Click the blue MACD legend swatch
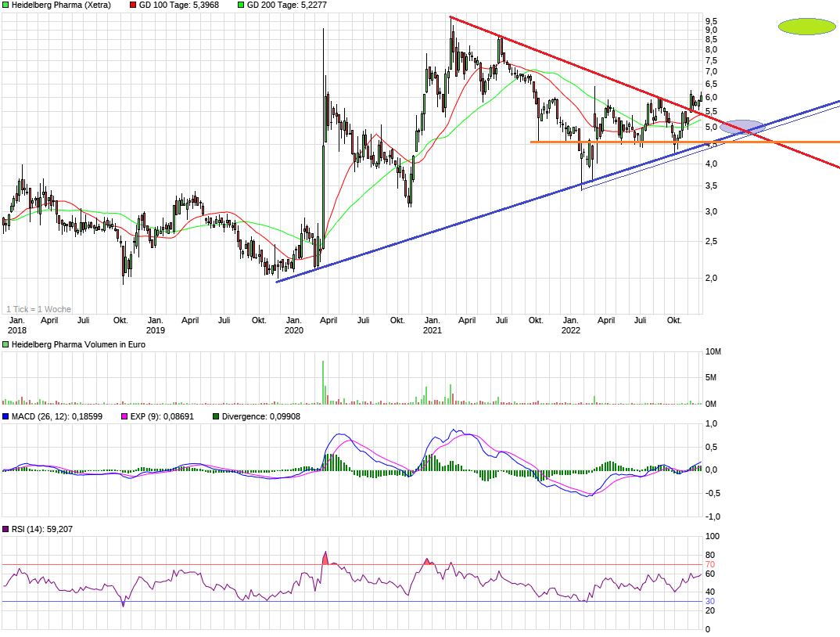This screenshot has height=637, width=840. (6, 416)
